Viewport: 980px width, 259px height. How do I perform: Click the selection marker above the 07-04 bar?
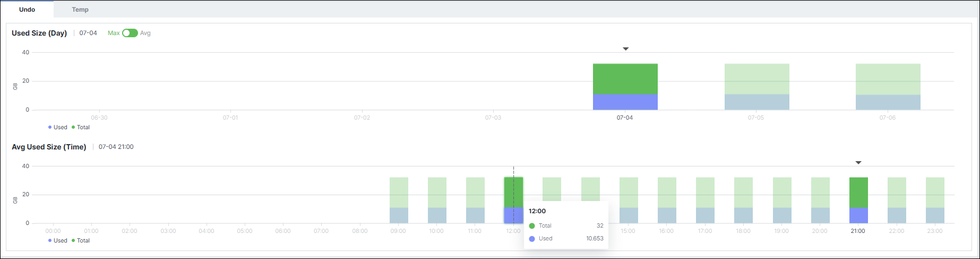(x=625, y=49)
